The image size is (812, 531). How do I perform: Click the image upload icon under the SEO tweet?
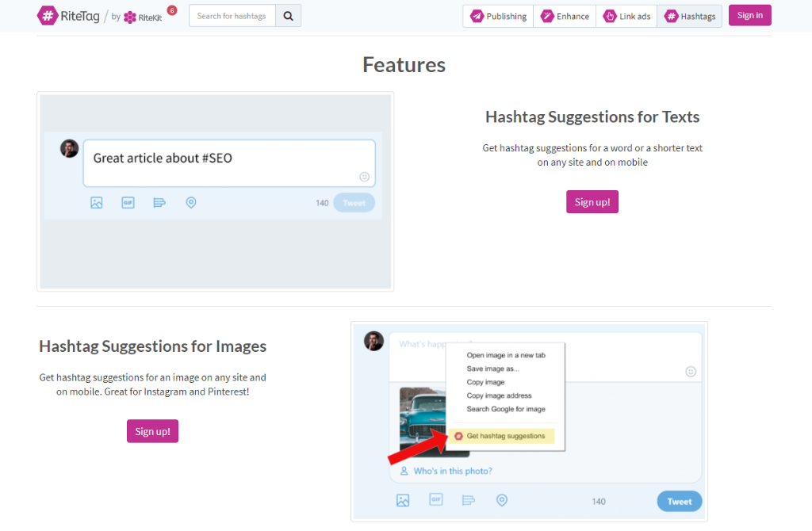pos(96,202)
